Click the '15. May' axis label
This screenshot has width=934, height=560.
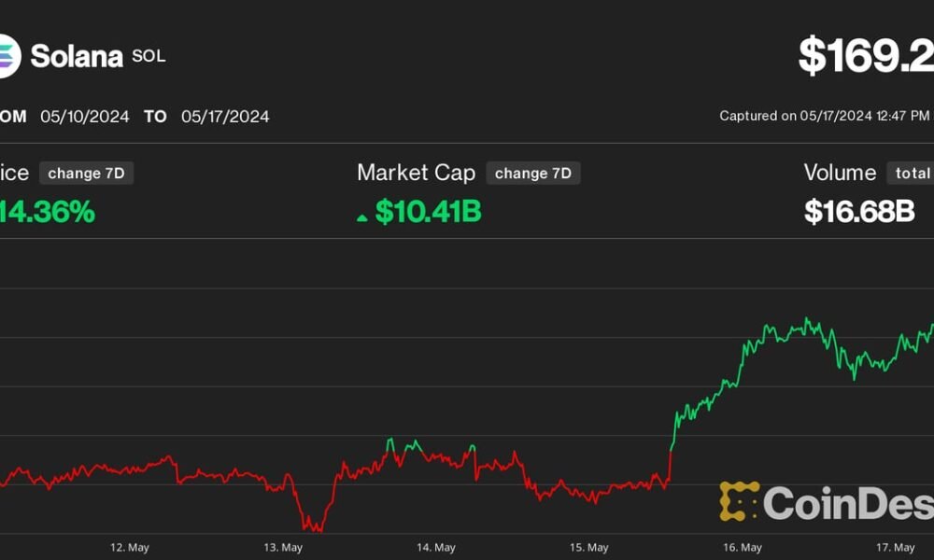[x=588, y=547]
